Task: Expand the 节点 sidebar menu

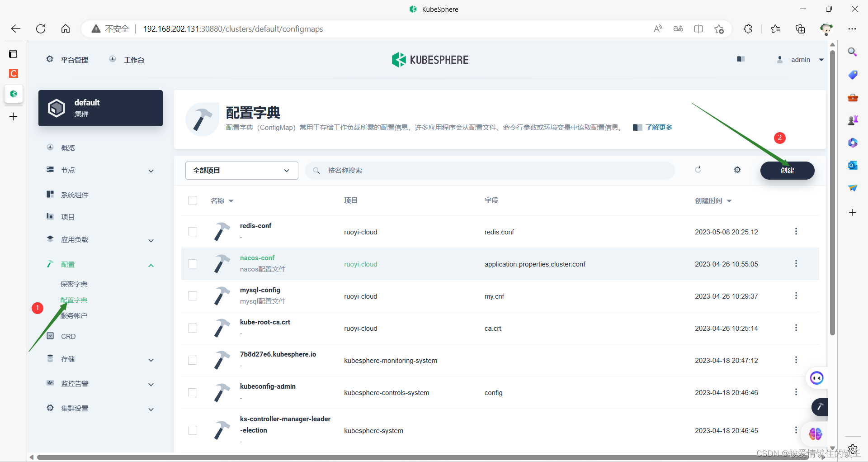Action: [x=151, y=171]
